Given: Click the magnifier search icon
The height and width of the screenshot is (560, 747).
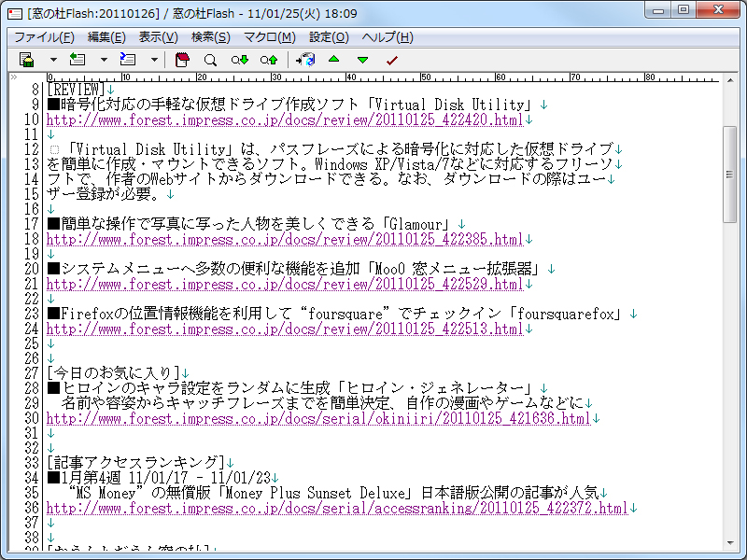Looking at the screenshot, I should coord(210,60).
